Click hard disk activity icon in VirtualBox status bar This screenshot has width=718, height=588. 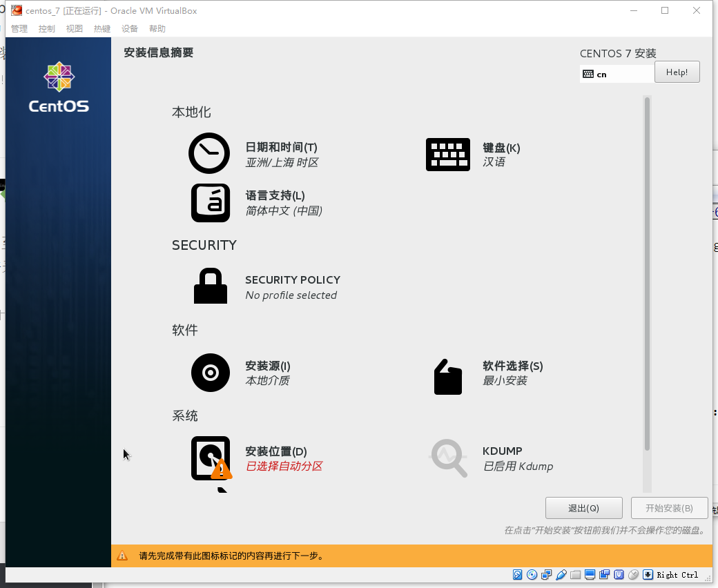coord(517,575)
